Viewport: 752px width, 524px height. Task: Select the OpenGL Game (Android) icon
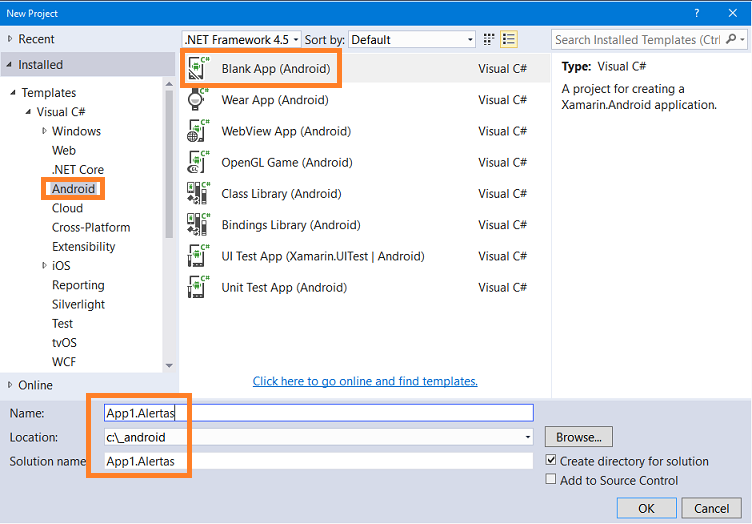198,162
